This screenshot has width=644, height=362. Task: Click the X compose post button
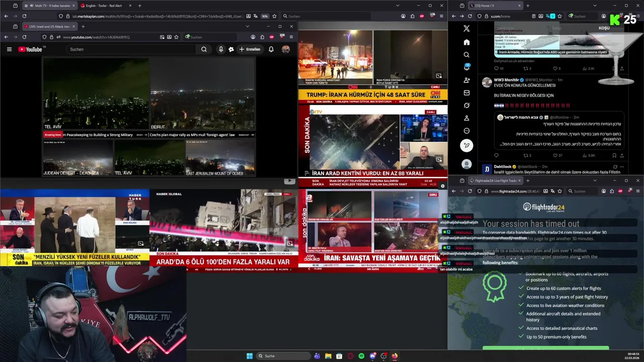coord(466,145)
